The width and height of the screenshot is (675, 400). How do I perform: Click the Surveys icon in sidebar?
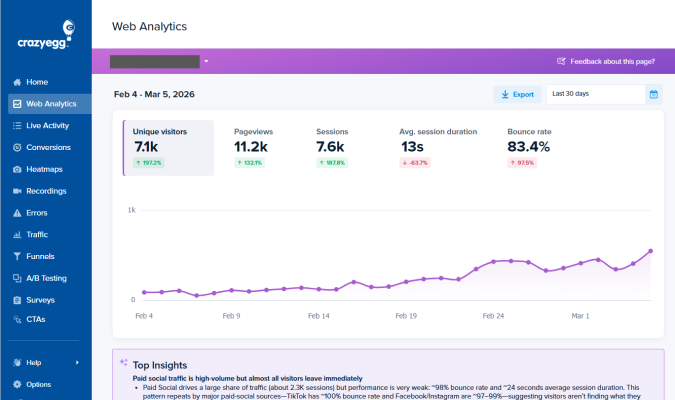[17, 300]
